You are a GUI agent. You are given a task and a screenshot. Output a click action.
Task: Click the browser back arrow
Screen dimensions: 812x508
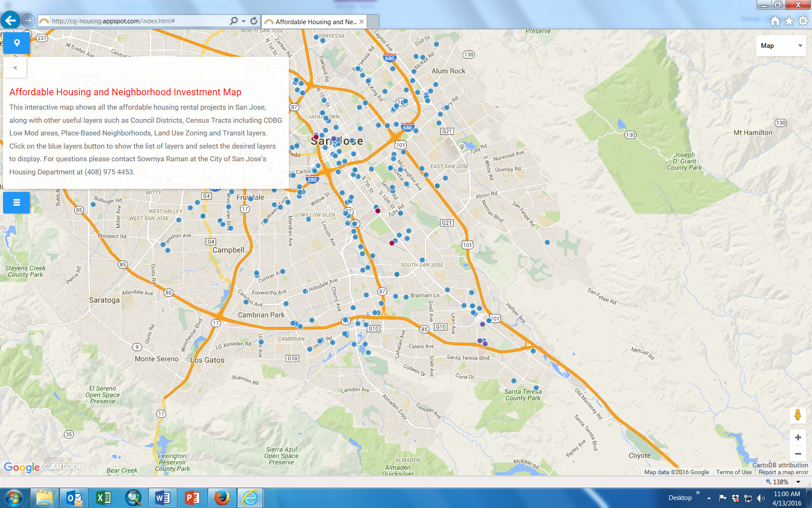coord(10,20)
